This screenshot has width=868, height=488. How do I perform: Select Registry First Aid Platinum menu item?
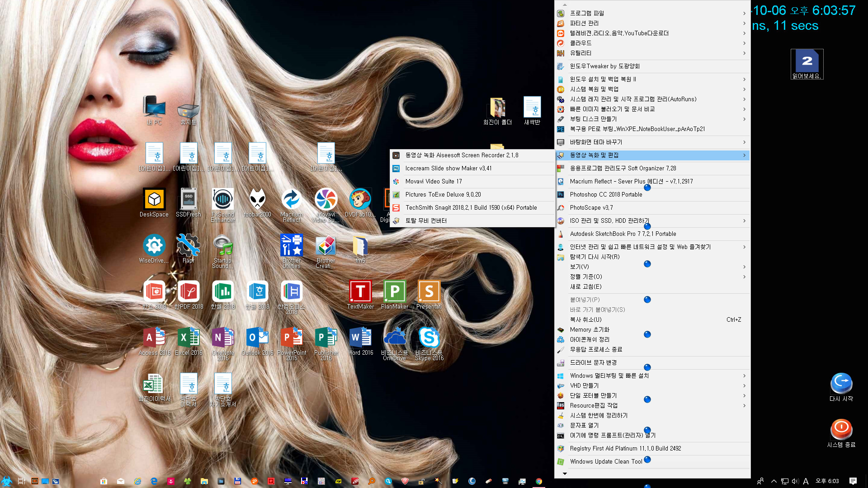652,448
